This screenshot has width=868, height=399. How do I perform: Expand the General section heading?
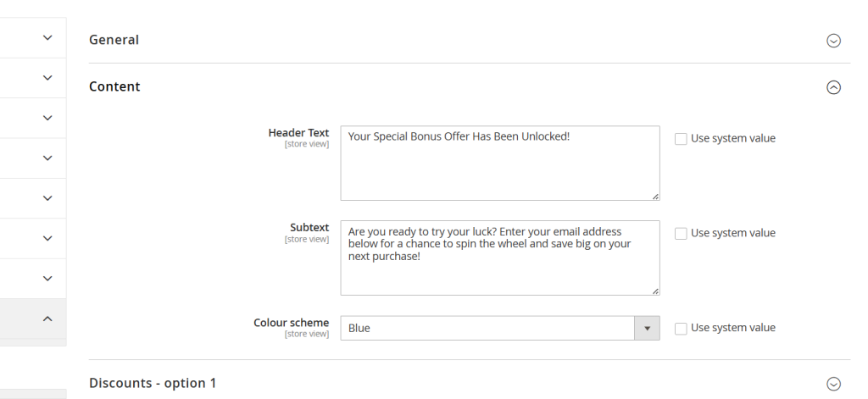(x=114, y=40)
